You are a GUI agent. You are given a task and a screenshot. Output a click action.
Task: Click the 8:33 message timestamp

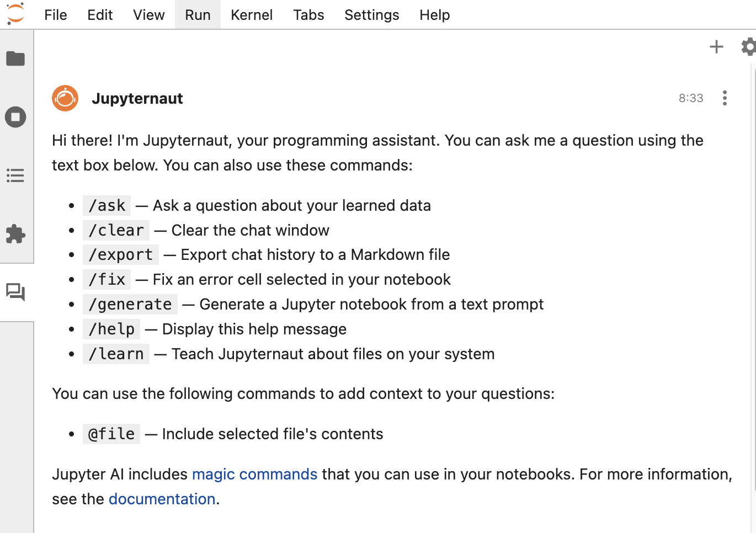(691, 98)
